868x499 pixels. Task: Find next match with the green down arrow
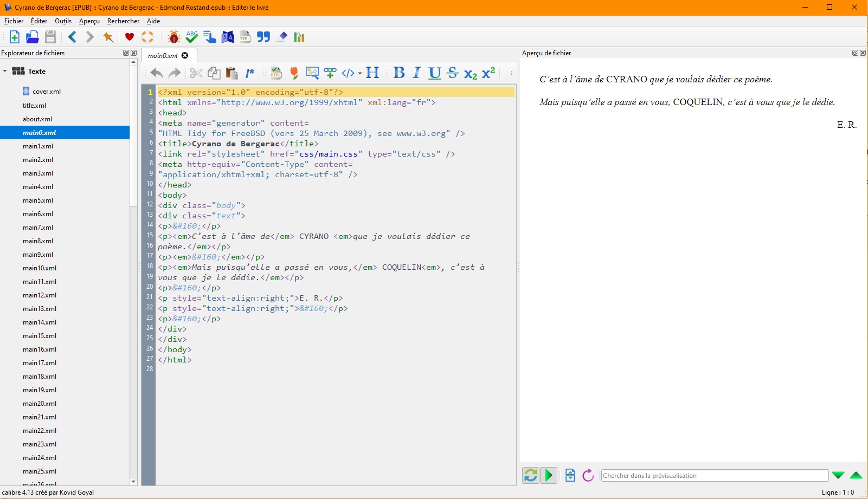(838, 476)
